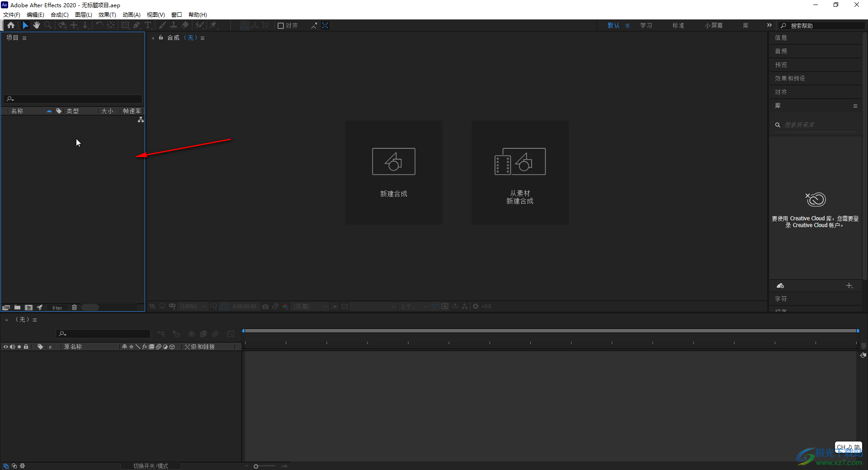Open the timeline (无) panel menu
868x470 pixels.
pyautogui.click(x=35, y=320)
